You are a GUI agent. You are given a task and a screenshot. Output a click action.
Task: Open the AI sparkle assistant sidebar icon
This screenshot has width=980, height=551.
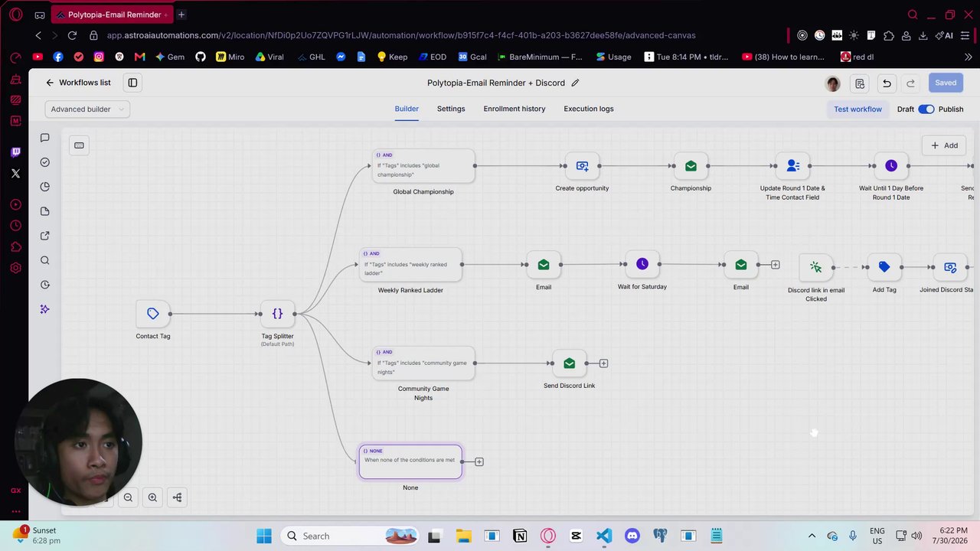coord(44,309)
